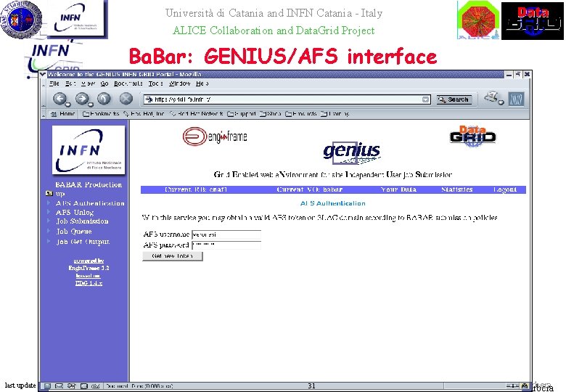Click Current VO: babar in blue bar

click(x=309, y=189)
